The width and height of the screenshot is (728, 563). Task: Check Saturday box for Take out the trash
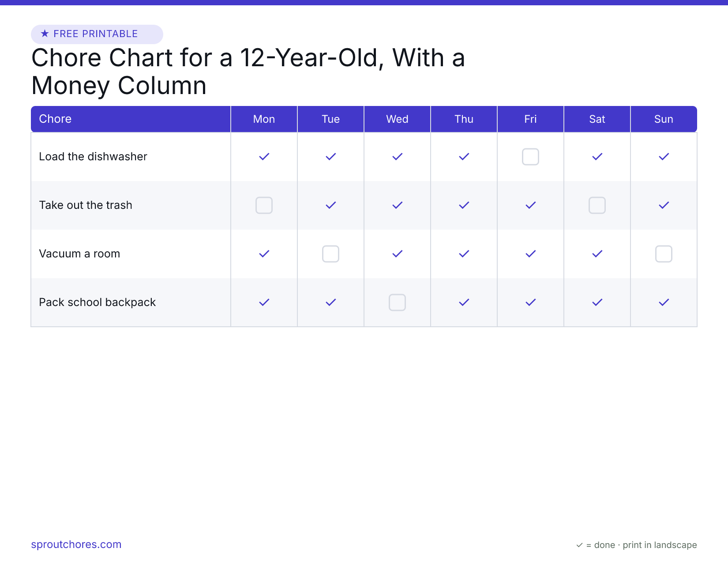pos(597,205)
